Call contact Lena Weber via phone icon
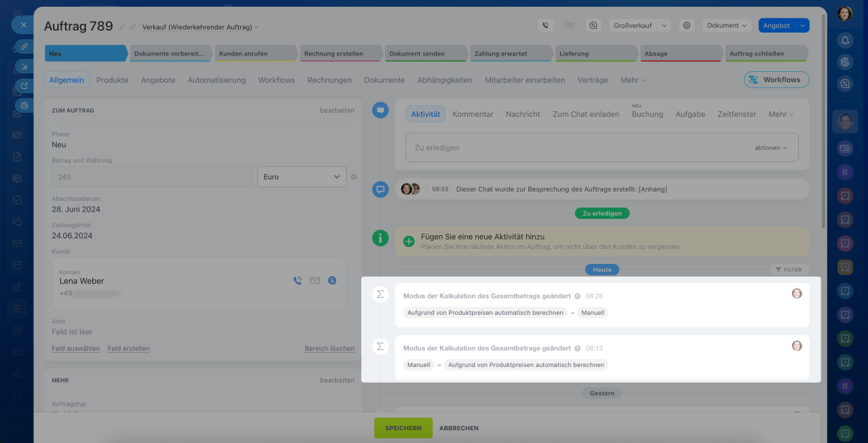This screenshot has height=443, width=868. pyautogui.click(x=298, y=280)
